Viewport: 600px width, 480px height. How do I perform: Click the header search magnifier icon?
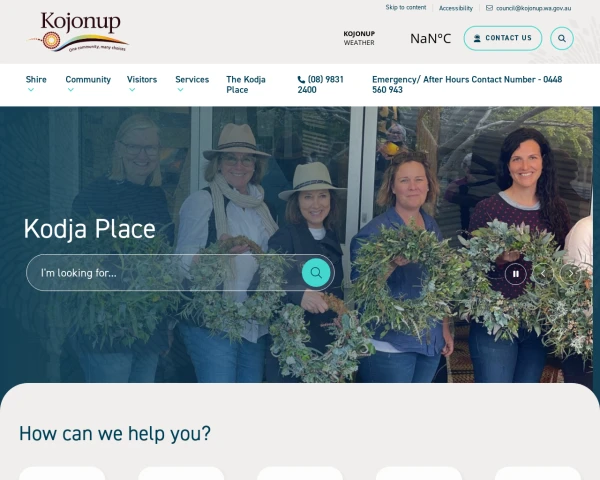click(562, 38)
